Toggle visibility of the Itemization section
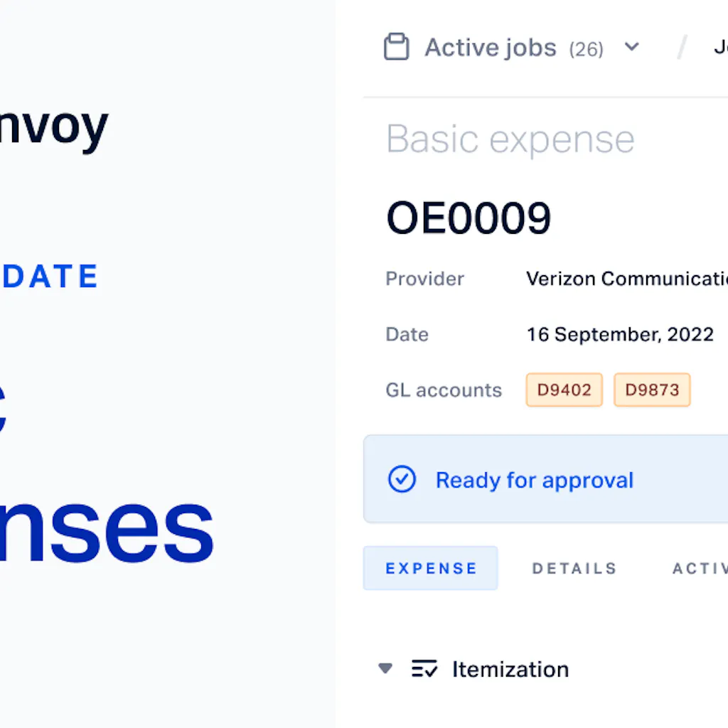 385,668
